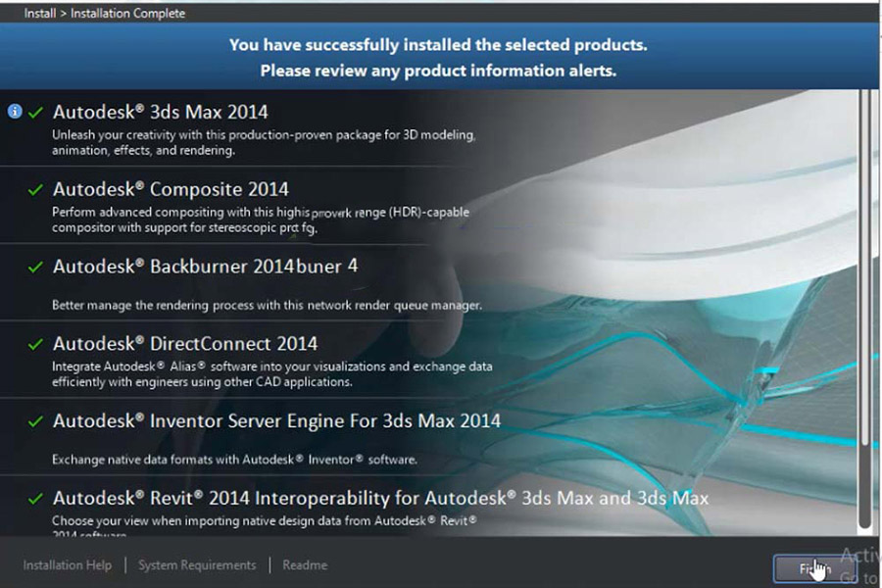Select the Autodesk DirectConnect 2014 title
The width and height of the screenshot is (882, 588).
point(185,343)
